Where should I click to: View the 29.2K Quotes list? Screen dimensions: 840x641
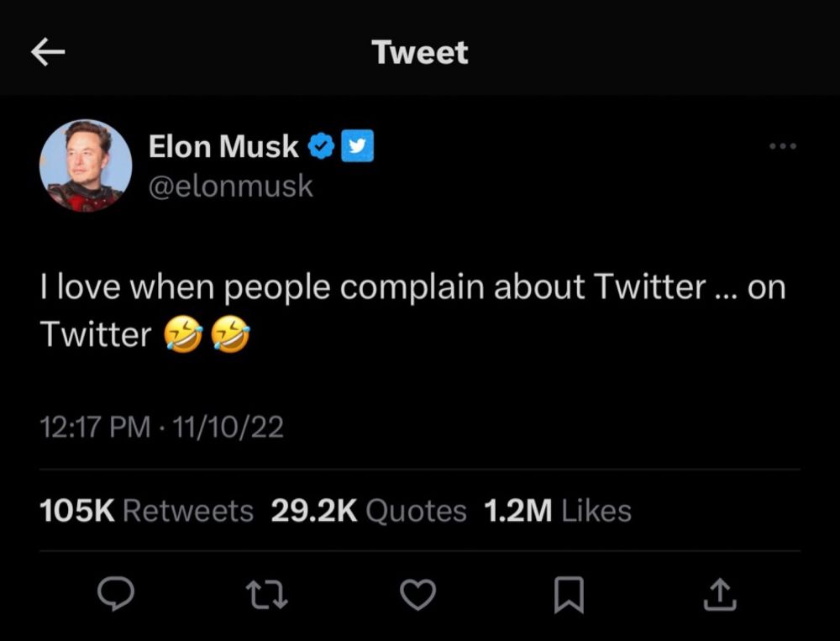(369, 511)
